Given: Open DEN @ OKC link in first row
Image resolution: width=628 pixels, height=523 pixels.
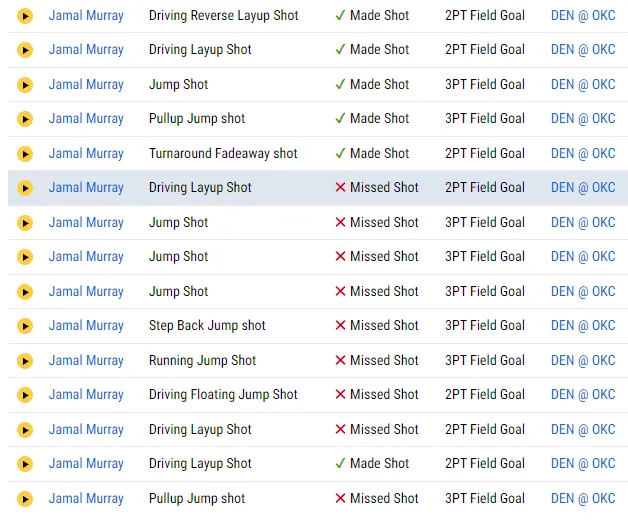Looking at the screenshot, I should pyautogui.click(x=583, y=15).
